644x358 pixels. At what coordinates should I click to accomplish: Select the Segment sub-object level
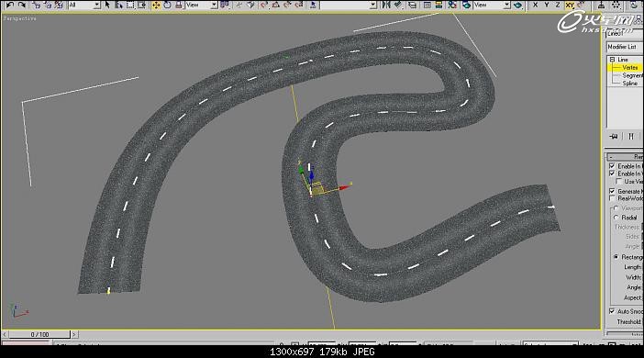pyautogui.click(x=632, y=75)
